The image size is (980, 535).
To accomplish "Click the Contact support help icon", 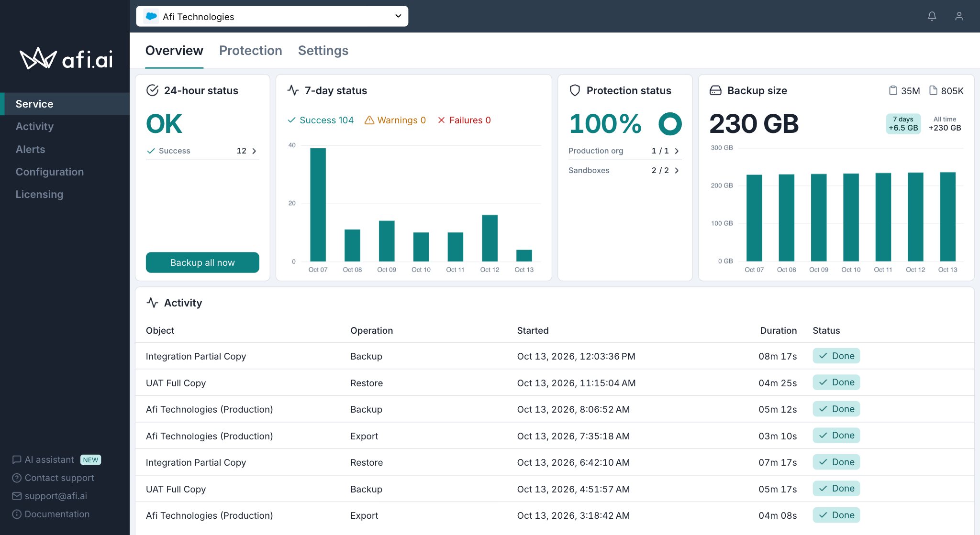I will coord(17,478).
